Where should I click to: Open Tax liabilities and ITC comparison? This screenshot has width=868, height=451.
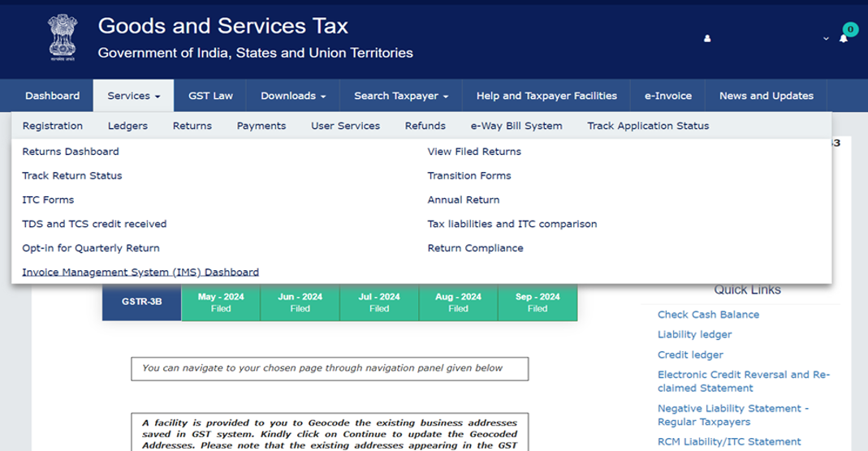(512, 224)
